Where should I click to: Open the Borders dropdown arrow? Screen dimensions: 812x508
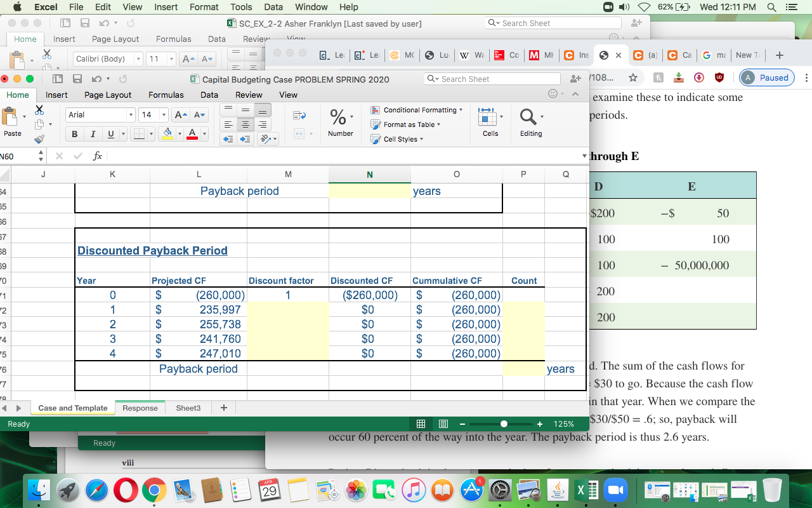coord(152,135)
